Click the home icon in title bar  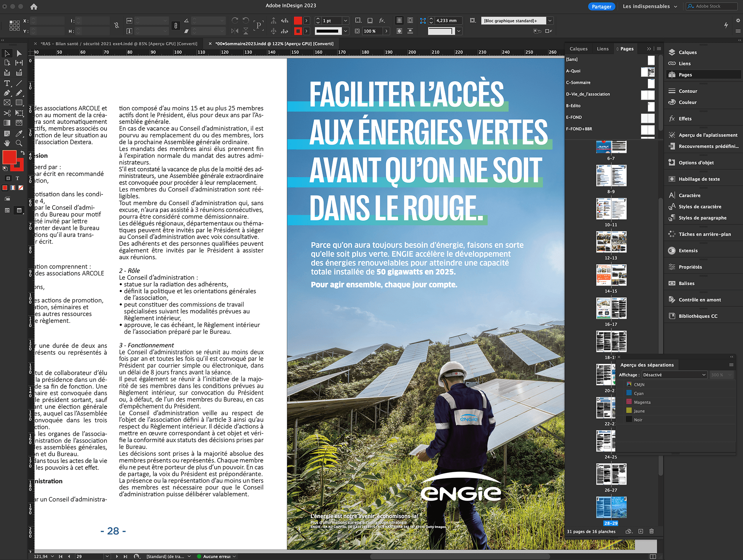coord(34,7)
